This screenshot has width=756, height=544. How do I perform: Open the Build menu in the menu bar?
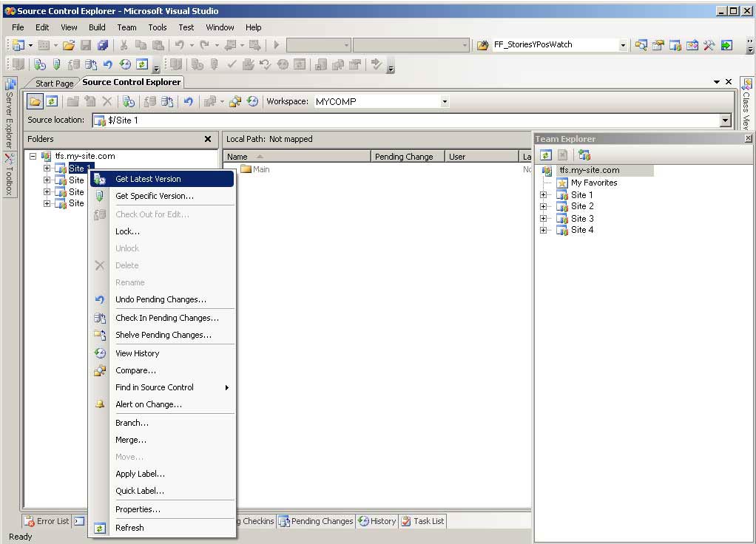(97, 27)
